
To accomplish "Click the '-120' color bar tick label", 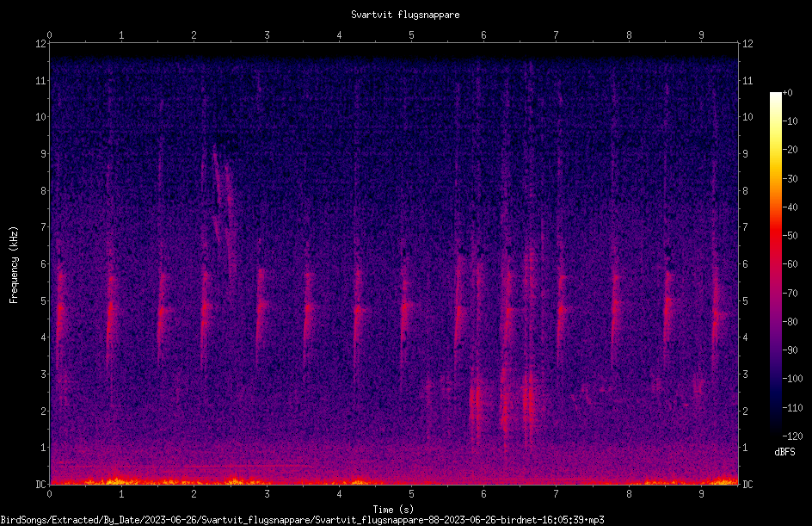I will click(x=792, y=436).
